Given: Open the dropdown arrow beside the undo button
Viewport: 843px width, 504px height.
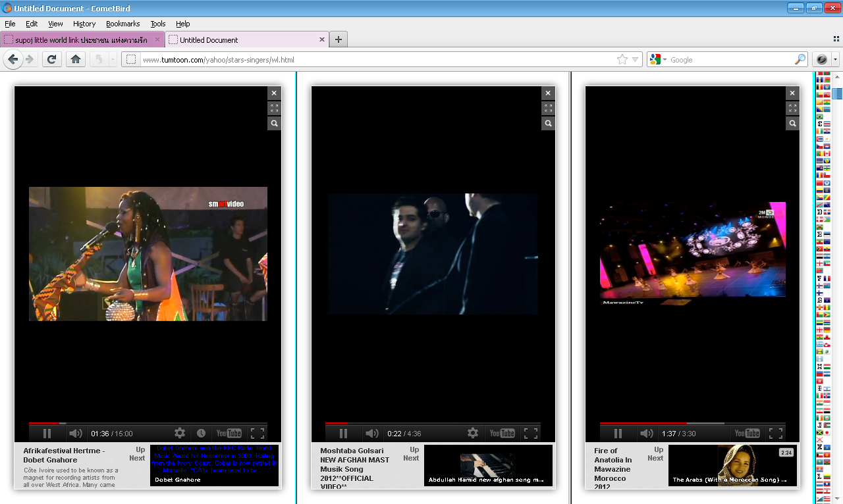Looking at the screenshot, I should [x=113, y=59].
